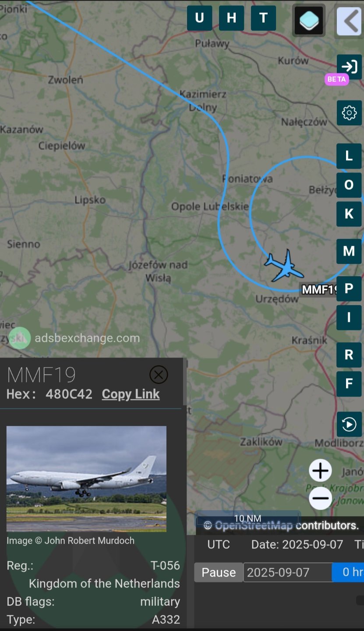Click the login arrow icon
The image size is (364, 631).
click(x=349, y=67)
